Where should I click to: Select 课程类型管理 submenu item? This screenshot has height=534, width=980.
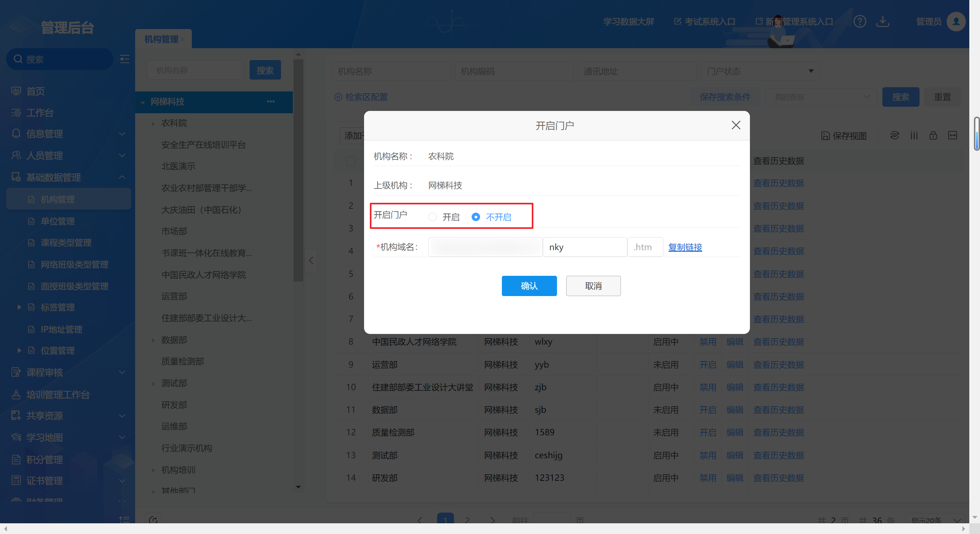[x=66, y=243]
